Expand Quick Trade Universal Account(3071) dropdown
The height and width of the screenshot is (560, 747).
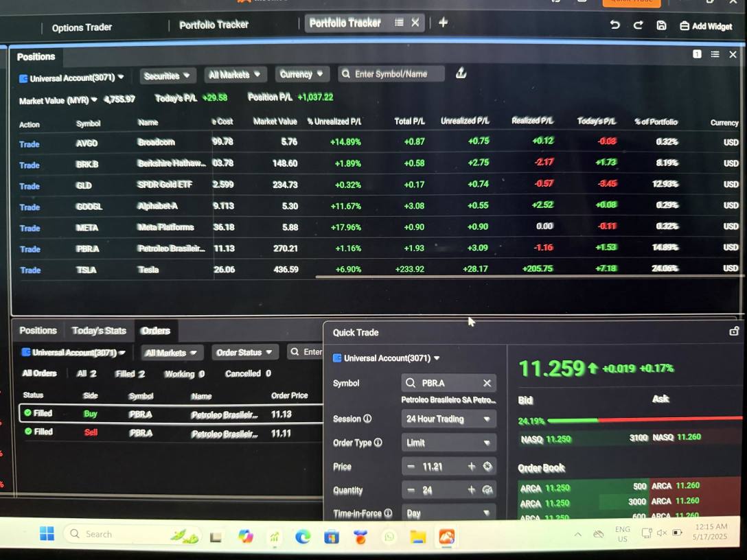[387, 358]
